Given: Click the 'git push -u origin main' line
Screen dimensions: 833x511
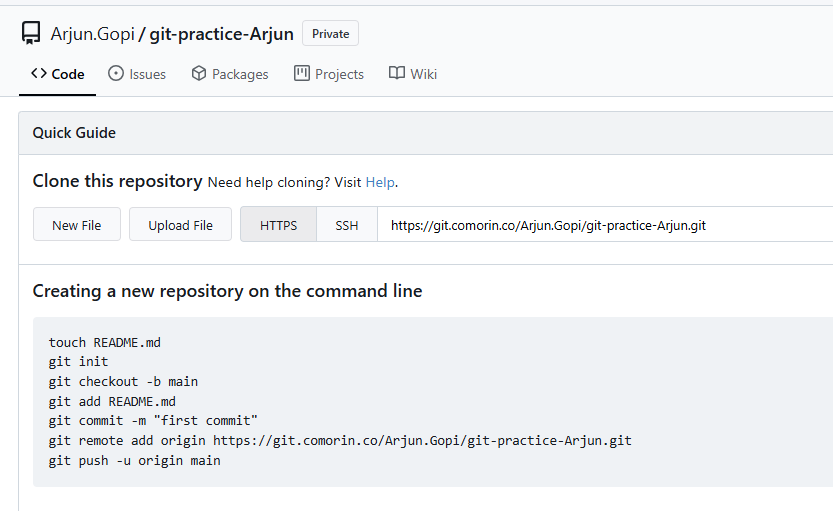Looking at the screenshot, I should (134, 460).
